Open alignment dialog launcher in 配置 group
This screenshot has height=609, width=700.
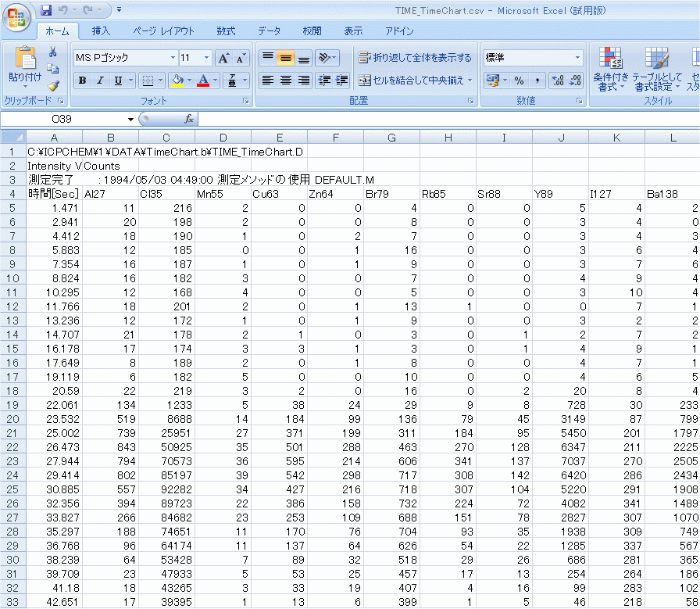(x=470, y=101)
